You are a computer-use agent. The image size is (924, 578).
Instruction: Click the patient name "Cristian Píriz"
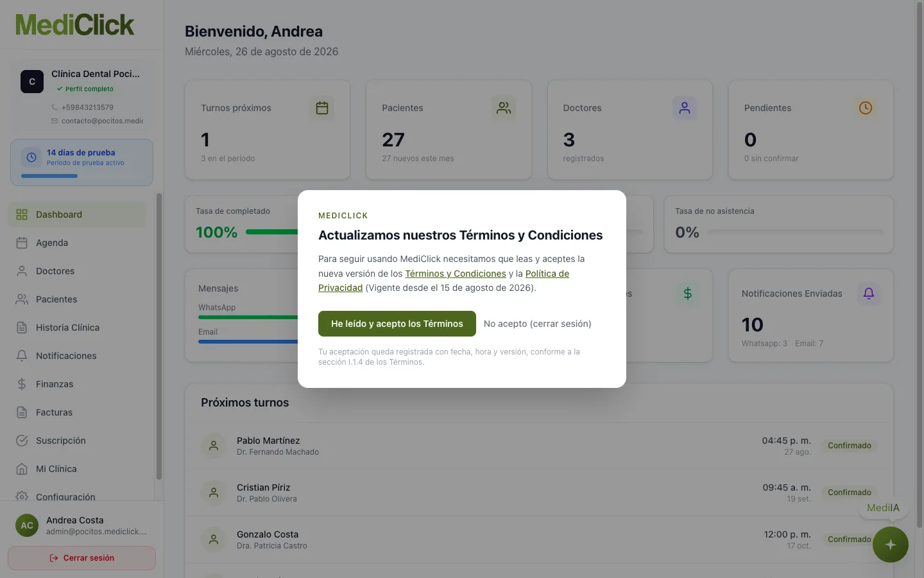(263, 487)
